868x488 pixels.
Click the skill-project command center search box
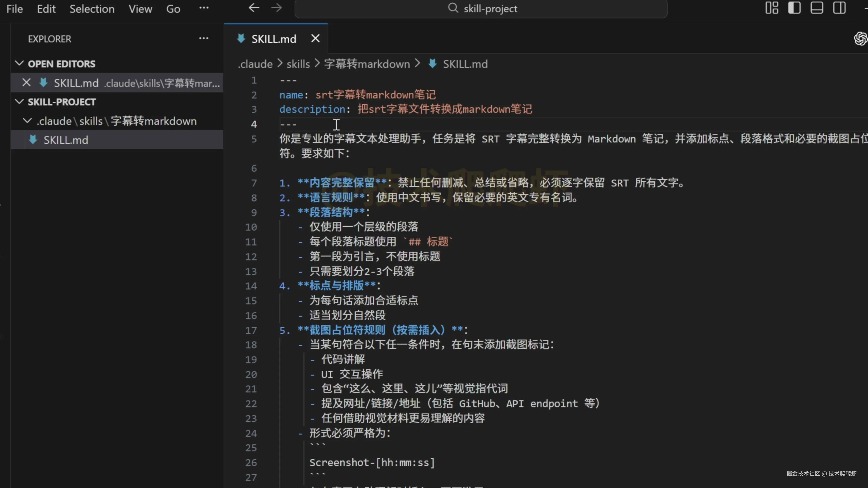[481, 9]
